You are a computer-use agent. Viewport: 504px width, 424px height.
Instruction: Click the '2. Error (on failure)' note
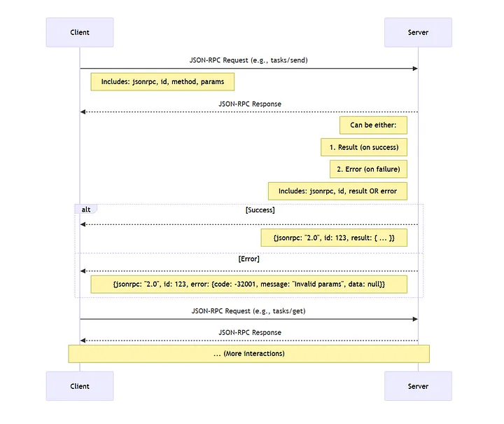point(368,169)
